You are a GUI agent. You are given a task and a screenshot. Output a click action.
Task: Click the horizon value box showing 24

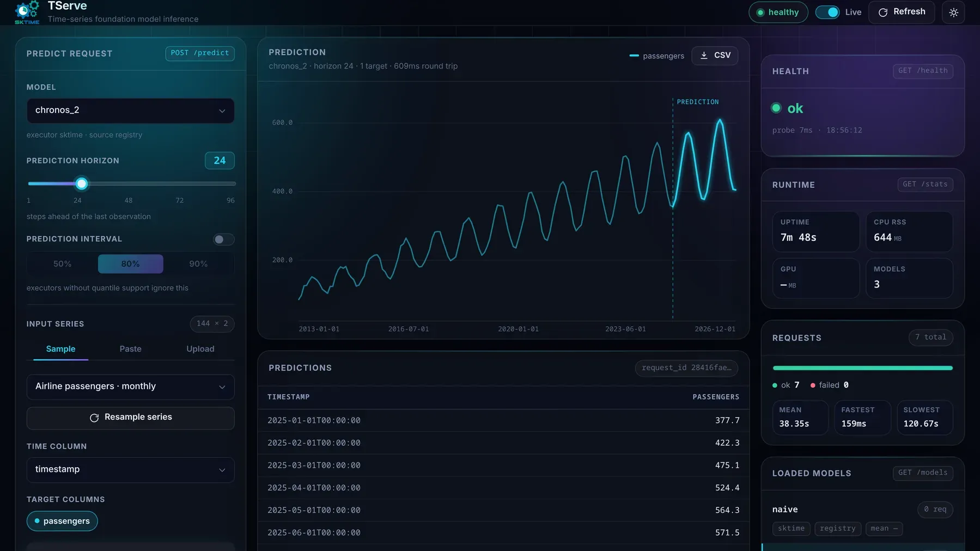pos(220,161)
